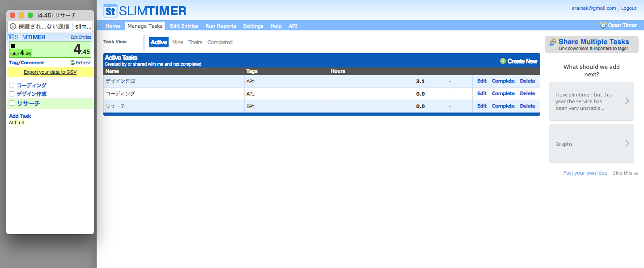The image size is (644, 268).
Task: Select リサーチ task in the timer popup
Action: [28, 103]
